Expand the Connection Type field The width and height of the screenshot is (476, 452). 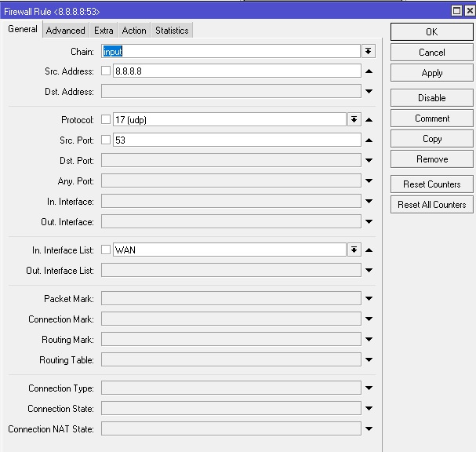pos(369,388)
